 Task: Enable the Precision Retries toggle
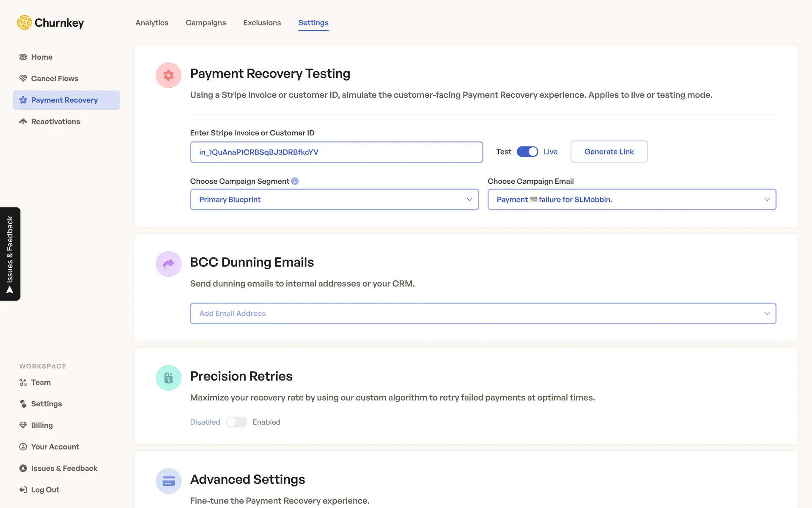[x=236, y=422]
